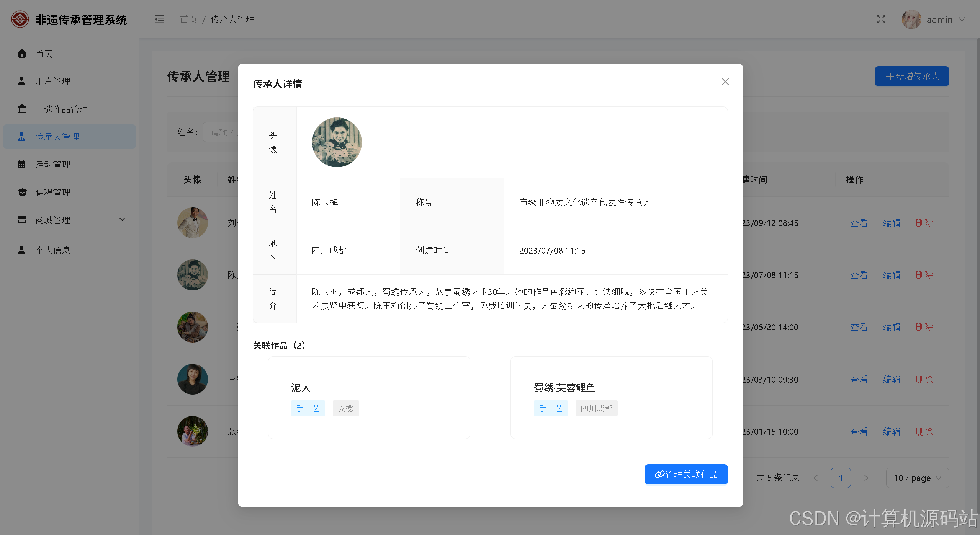Toggle fullscreen mode icon in header
Viewport: 980px width, 535px height.
tap(881, 19)
